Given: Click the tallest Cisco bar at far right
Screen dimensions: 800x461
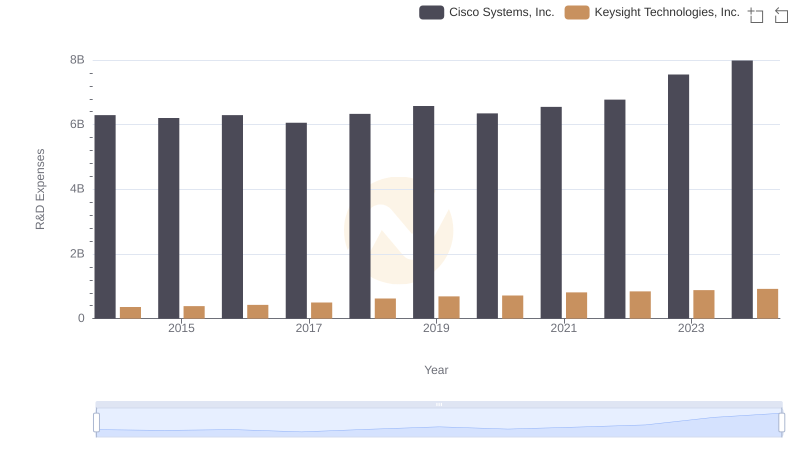Looking at the screenshot, I should [x=742, y=190].
